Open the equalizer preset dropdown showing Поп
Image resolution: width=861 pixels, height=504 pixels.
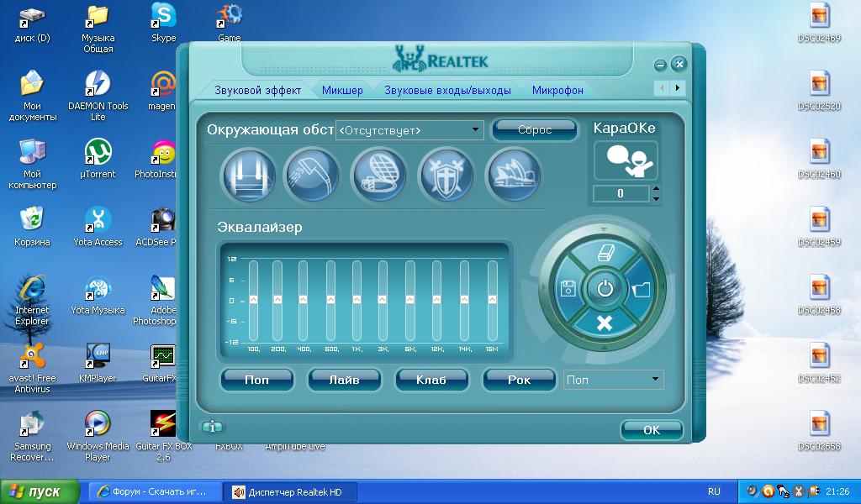pos(613,380)
